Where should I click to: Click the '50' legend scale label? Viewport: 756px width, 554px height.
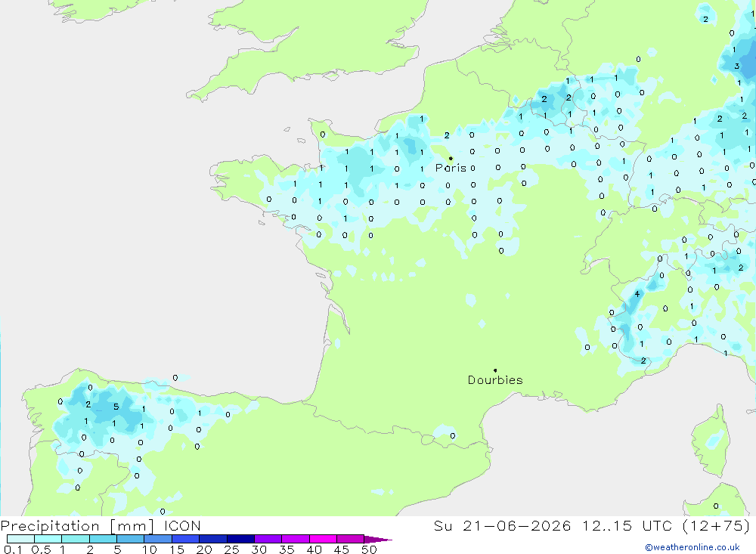(x=370, y=549)
